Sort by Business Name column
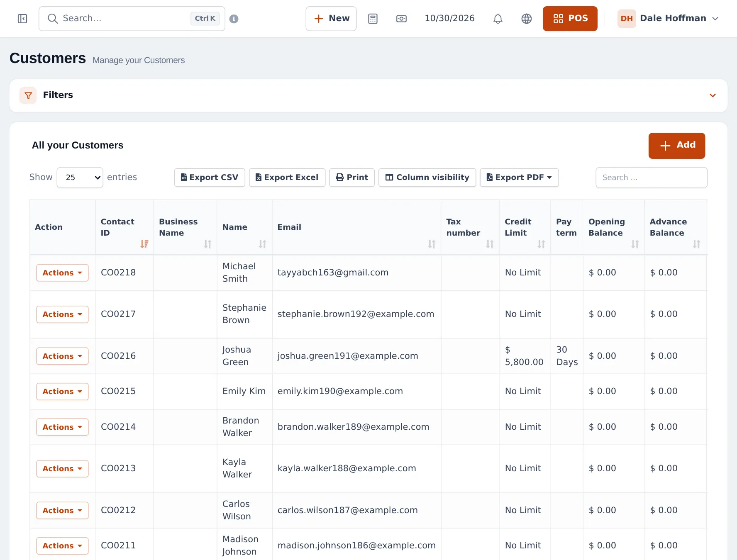 click(x=207, y=244)
